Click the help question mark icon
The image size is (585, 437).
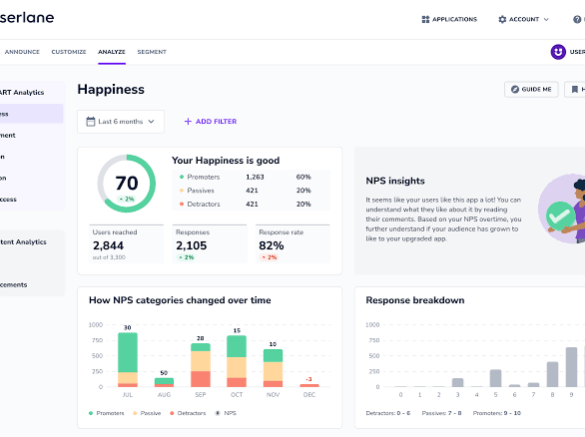[x=577, y=19]
